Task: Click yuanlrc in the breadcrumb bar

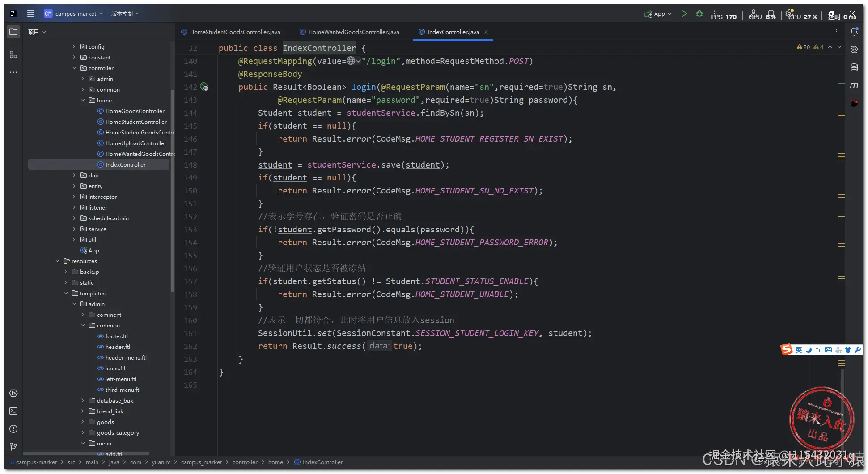Action: [x=161, y=462]
